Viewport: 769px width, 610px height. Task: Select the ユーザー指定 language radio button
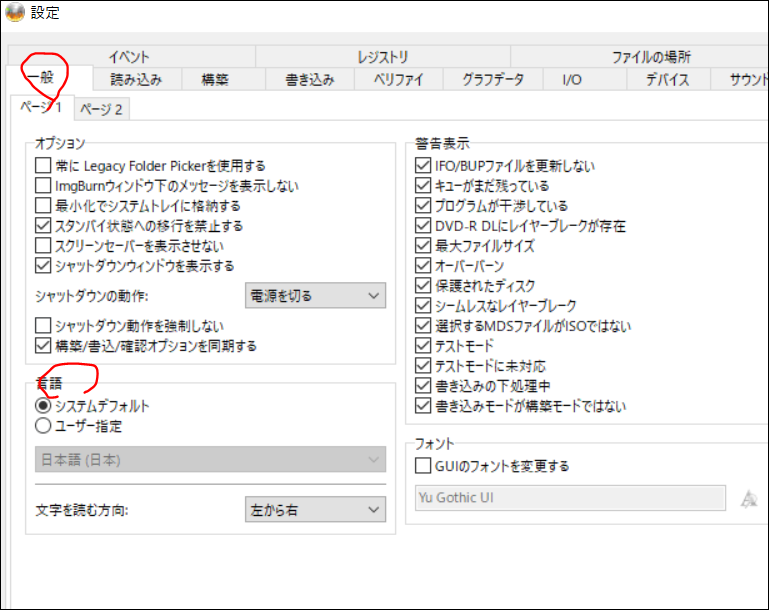click(43, 426)
